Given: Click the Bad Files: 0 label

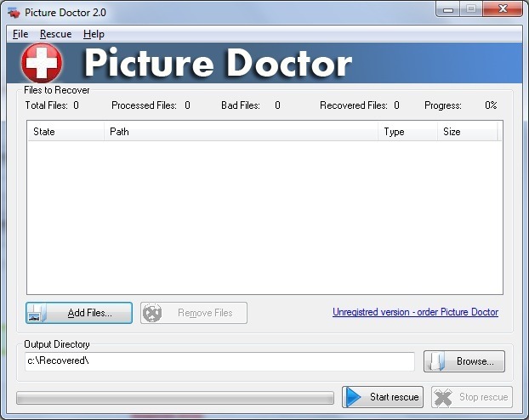Looking at the screenshot, I should (x=251, y=105).
